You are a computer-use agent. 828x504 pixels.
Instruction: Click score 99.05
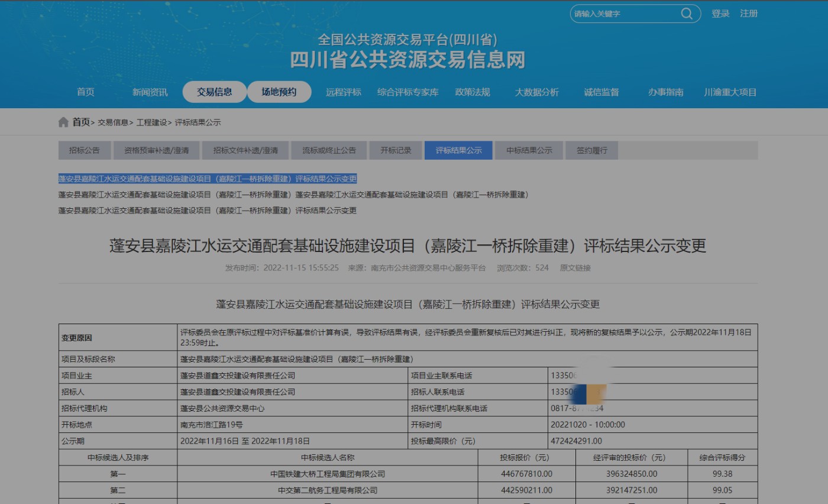tap(722, 490)
